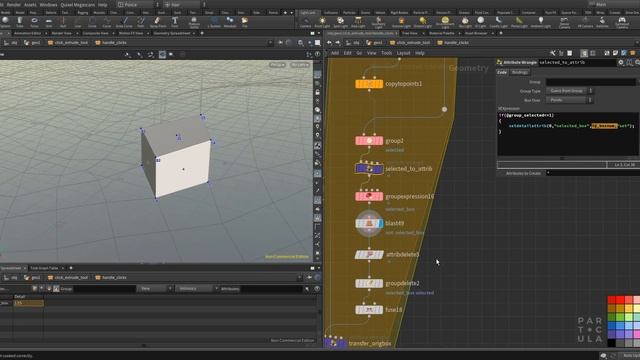The height and width of the screenshot is (360, 640).
Task: Select the Sky Light shelf tool
Action: click(465, 22)
